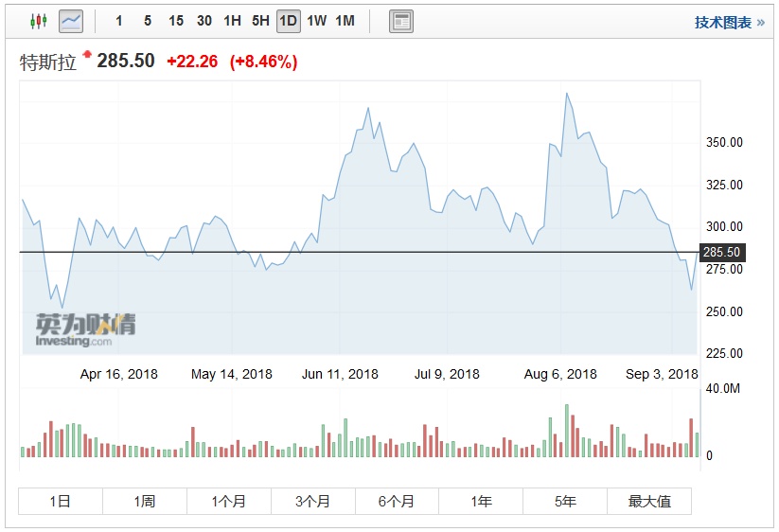Show the 3个月 time range
Image resolution: width=779 pixels, height=532 pixels.
coord(312,501)
